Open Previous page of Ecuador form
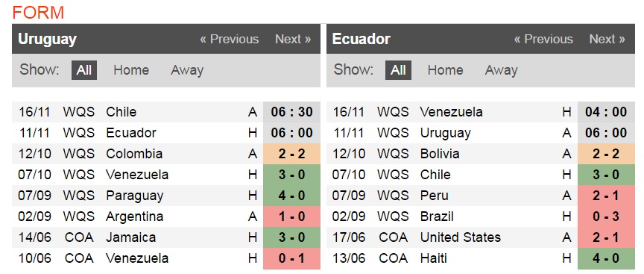Image resolution: width=644 pixels, height=274 pixels. 543,39
